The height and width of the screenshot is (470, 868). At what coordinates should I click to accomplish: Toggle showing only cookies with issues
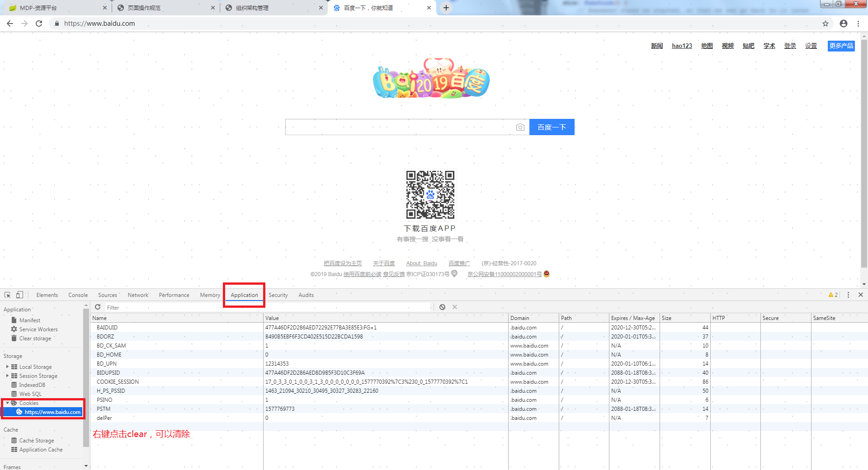click(442, 307)
